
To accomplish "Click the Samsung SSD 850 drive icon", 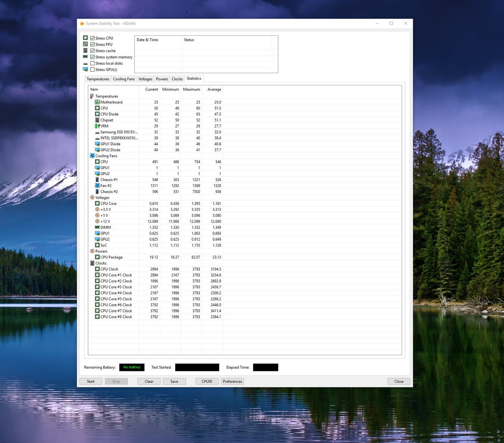I will [x=97, y=132].
